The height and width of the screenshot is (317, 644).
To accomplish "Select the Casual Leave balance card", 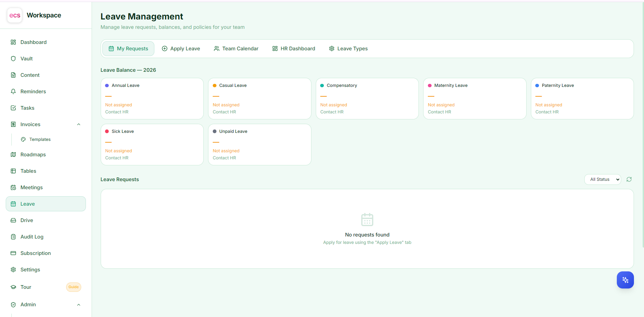I will (260, 99).
